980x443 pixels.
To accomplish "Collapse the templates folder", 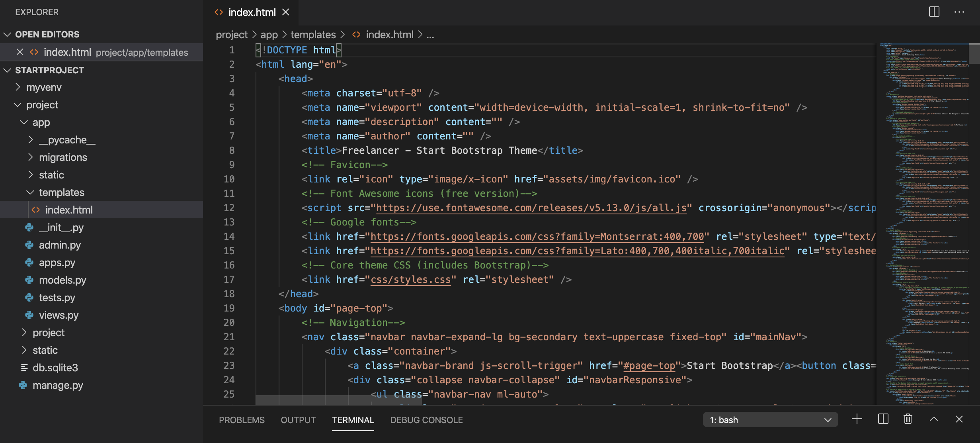I will (61, 192).
